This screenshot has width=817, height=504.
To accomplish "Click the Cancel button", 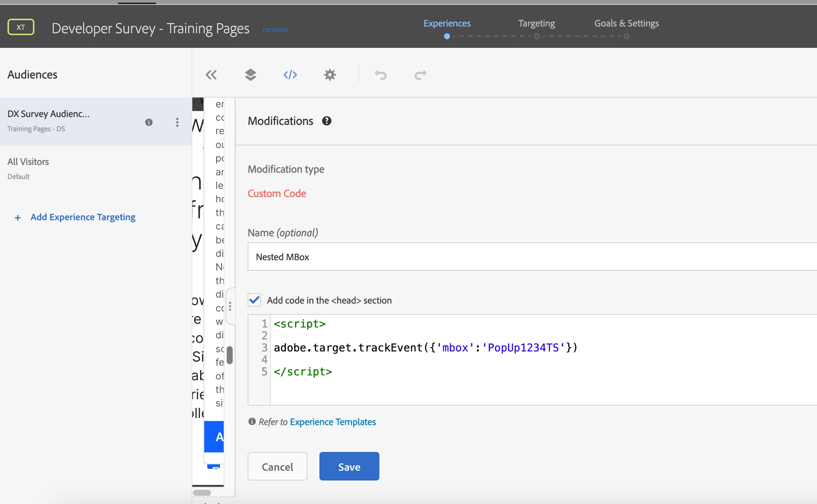I will pos(277,466).
